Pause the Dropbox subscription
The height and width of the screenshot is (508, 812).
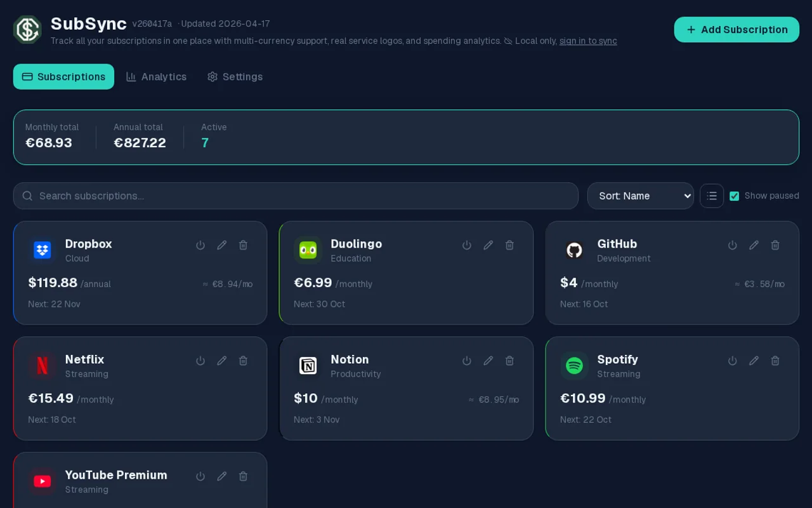[x=200, y=245]
